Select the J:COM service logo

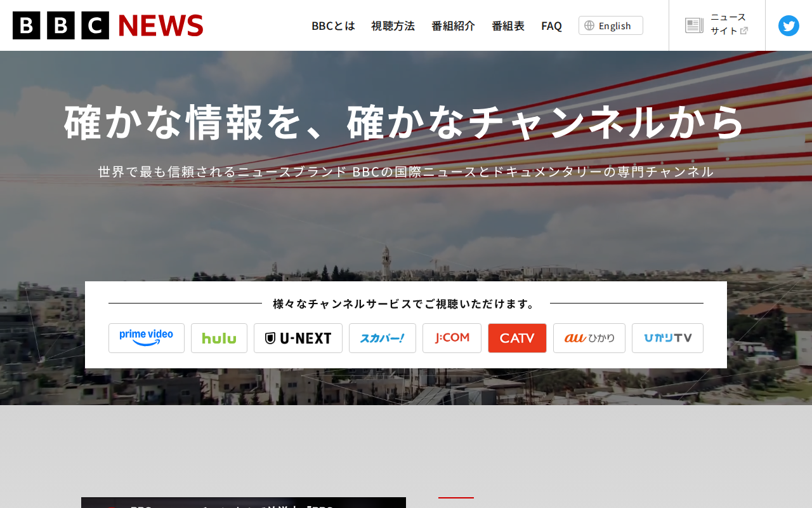pyautogui.click(x=452, y=338)
